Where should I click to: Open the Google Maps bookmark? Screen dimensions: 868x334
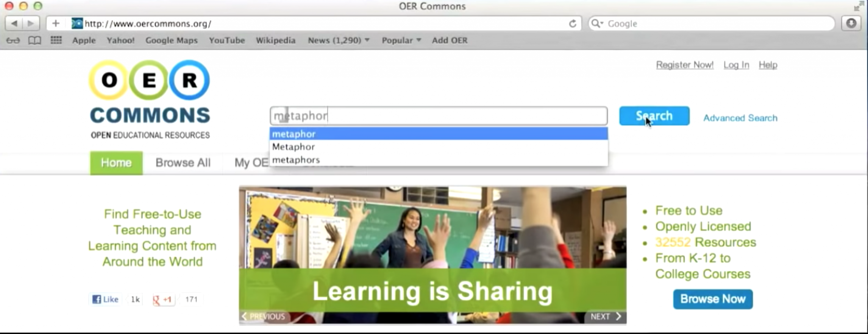pyautogui.click(x=171, y=40)
